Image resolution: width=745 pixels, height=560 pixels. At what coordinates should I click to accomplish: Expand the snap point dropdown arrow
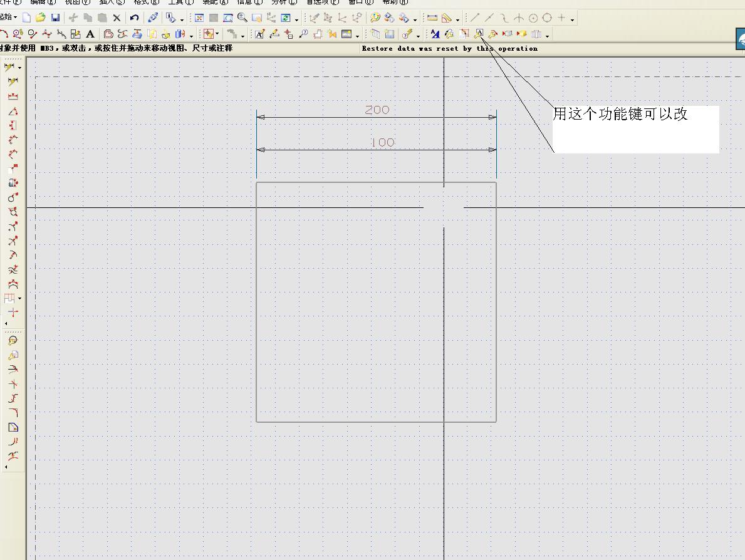point(217,34)
